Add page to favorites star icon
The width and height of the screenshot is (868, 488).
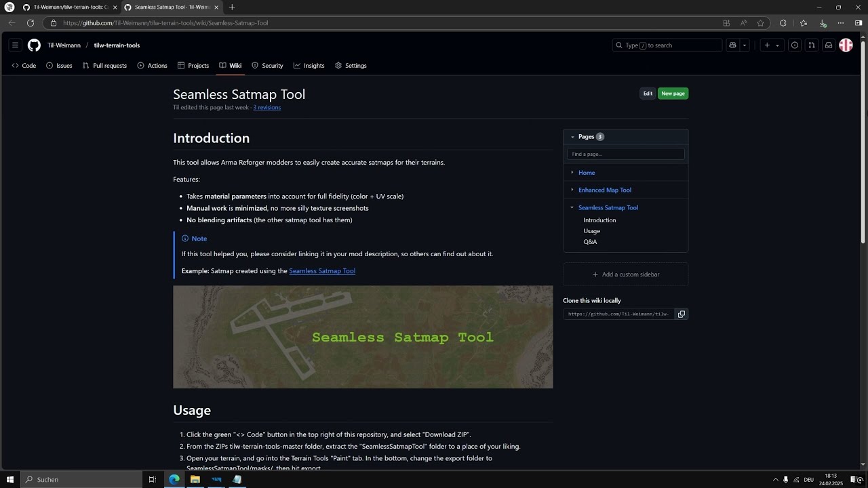tap(760, 23)
